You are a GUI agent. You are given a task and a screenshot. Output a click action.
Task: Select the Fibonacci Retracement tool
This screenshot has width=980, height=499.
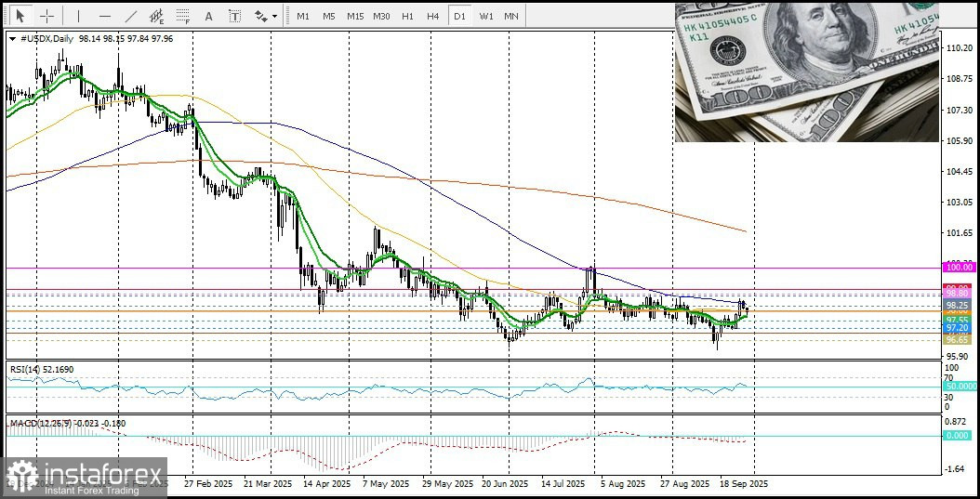tap(183, 16)
